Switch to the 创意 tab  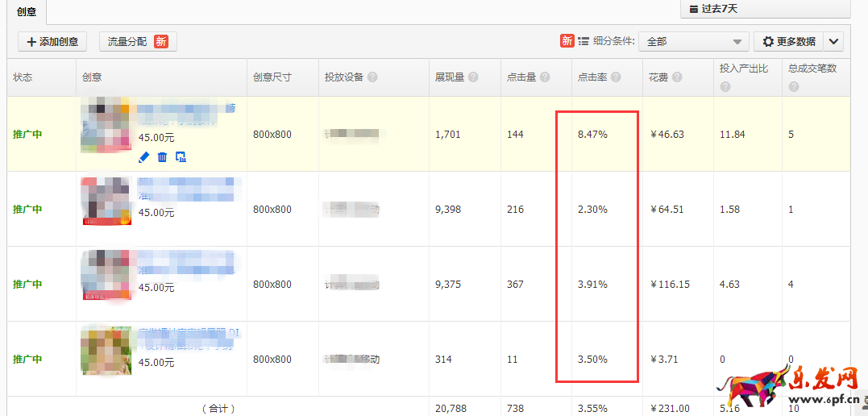pyautogui.click(x=27, y=12)
